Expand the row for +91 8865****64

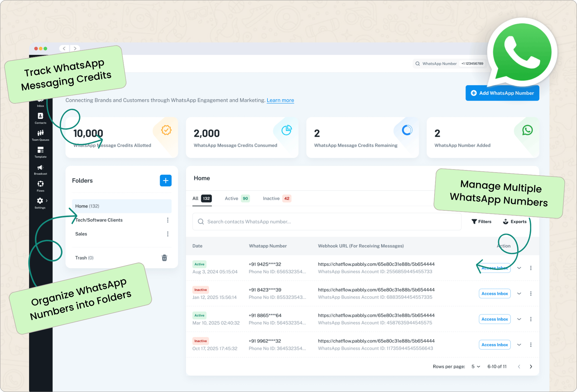click(x=519, y=319)
